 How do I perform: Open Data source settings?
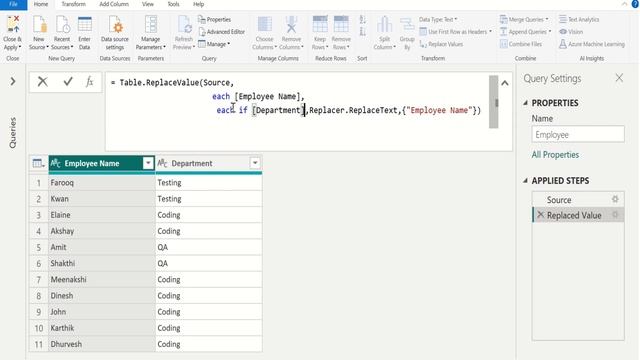(115, 33)
